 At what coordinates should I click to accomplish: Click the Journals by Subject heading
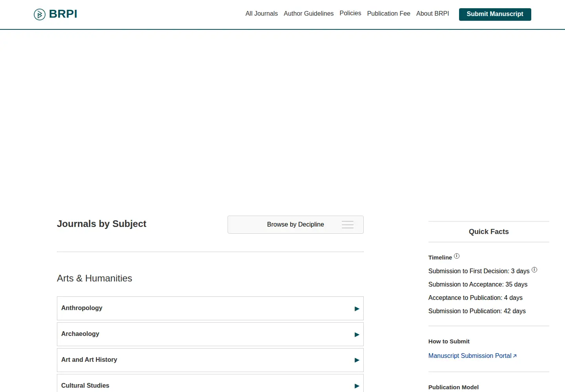coord(102,224)
